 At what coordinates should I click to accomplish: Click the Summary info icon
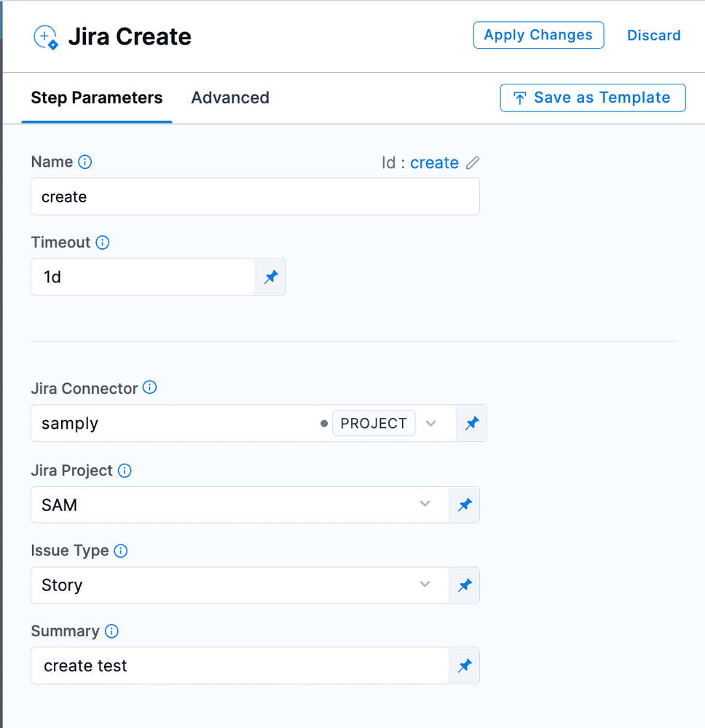click(x=111, y=631)
